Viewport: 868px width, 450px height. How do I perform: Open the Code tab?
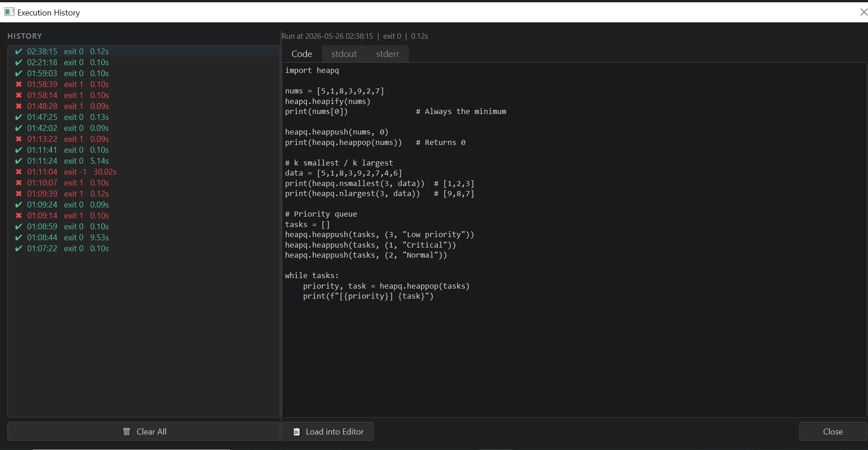(301, 54)
